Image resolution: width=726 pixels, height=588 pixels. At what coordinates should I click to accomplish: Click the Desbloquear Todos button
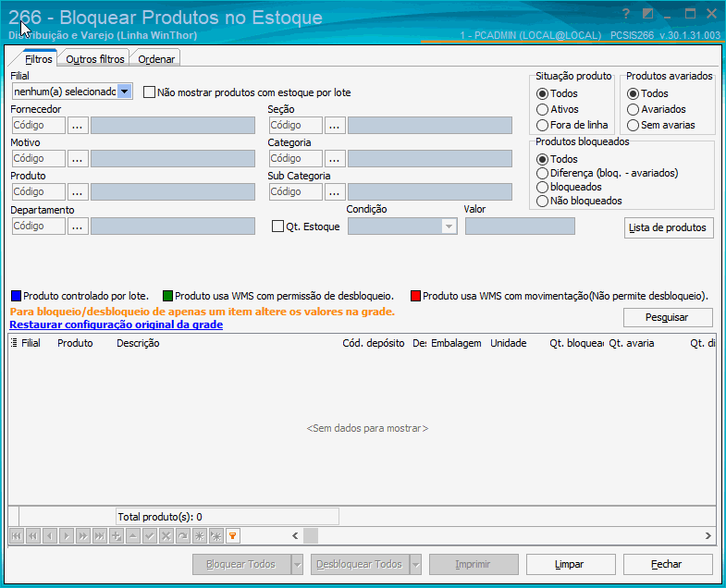pyautogui.click(x=360, y=564)
